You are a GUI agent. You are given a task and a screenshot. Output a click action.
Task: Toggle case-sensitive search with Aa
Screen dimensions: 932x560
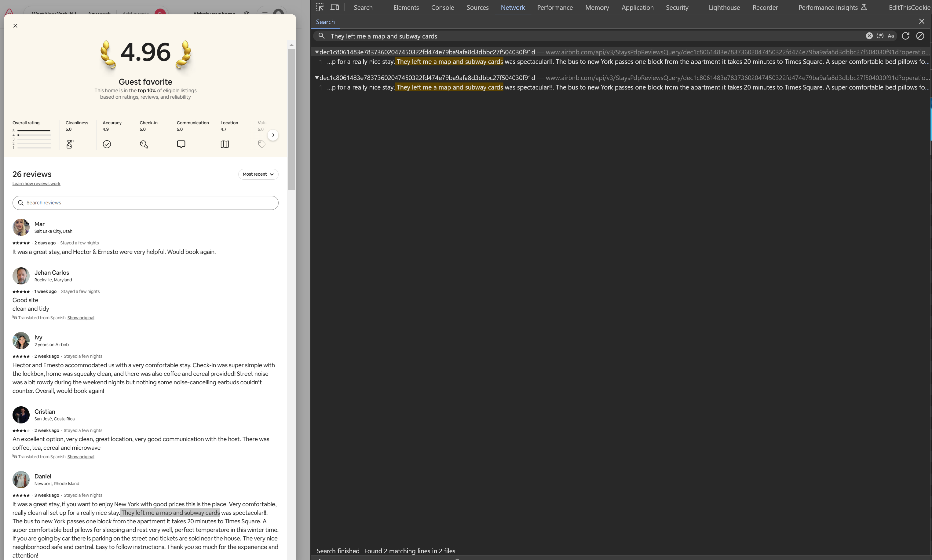[891, 36]
